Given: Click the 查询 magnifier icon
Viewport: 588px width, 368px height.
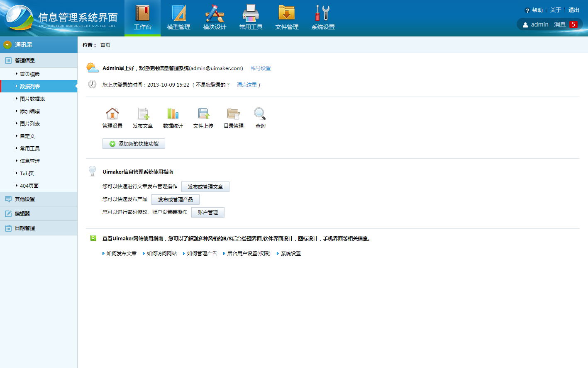Looking at the screenshot, I should (x=260, y=114).
